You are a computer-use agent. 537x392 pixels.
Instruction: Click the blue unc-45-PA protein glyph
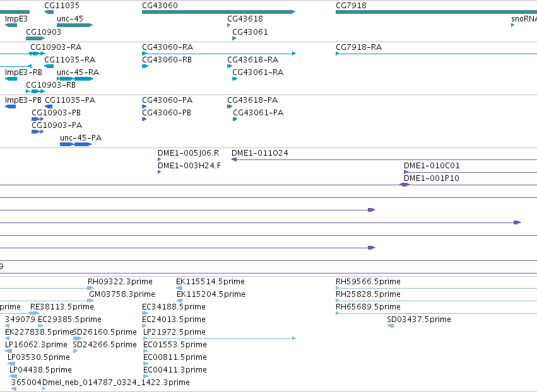[x=76, y=144]
